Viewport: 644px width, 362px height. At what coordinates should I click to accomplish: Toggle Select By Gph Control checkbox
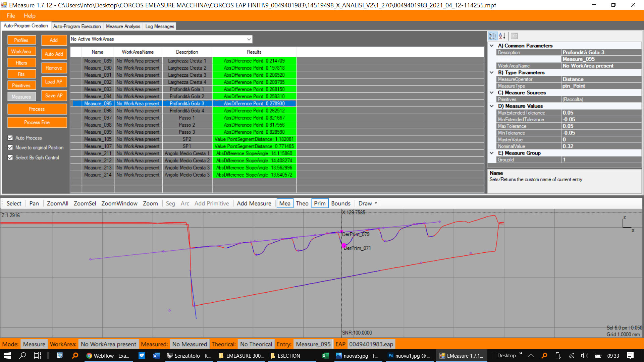(x=10, y=158)
